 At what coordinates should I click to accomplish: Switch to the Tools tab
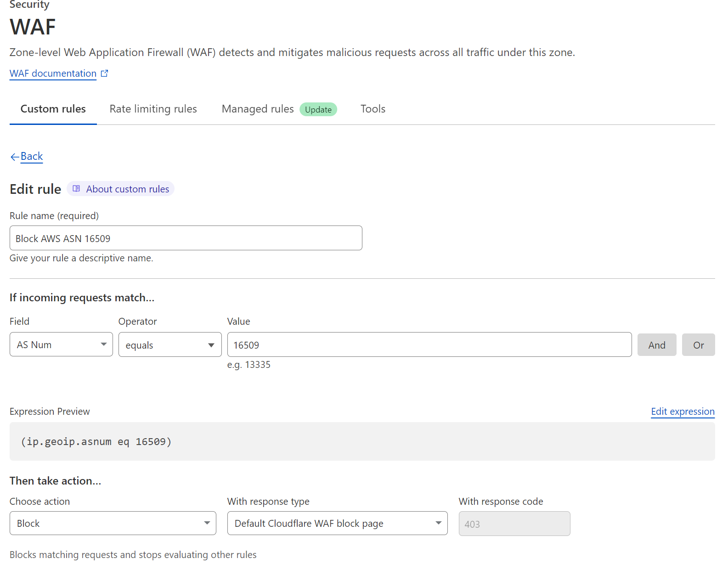tap(372, 109)
